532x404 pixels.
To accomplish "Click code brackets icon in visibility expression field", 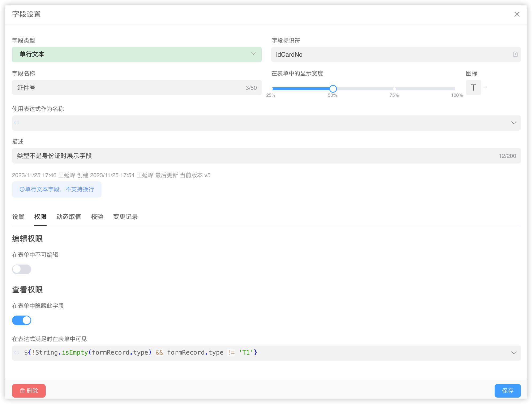I will pos(17,353).
